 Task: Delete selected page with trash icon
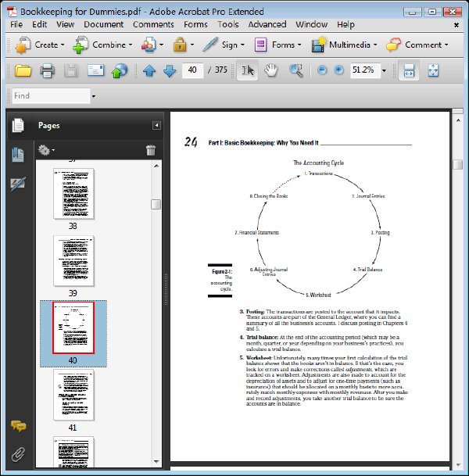(151, 150)
